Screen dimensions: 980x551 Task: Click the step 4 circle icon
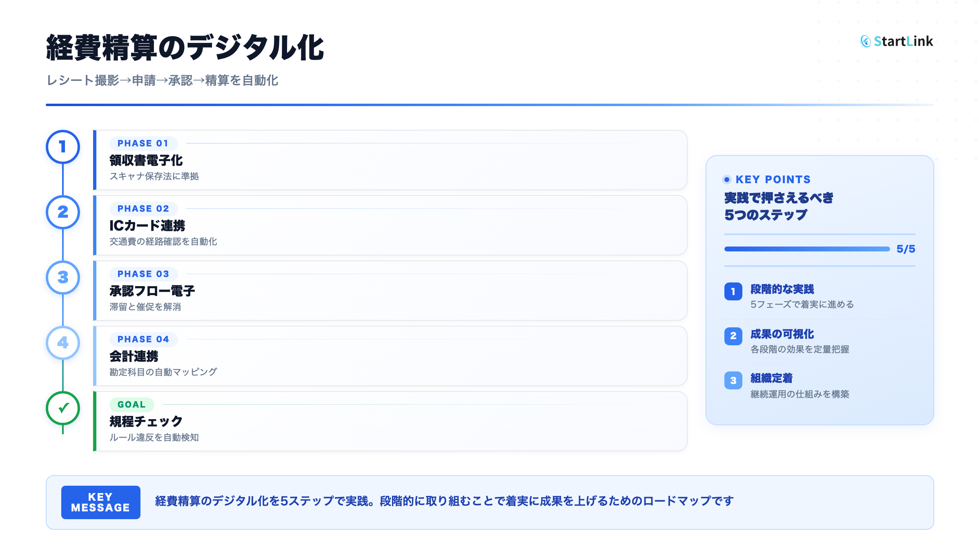62,343
